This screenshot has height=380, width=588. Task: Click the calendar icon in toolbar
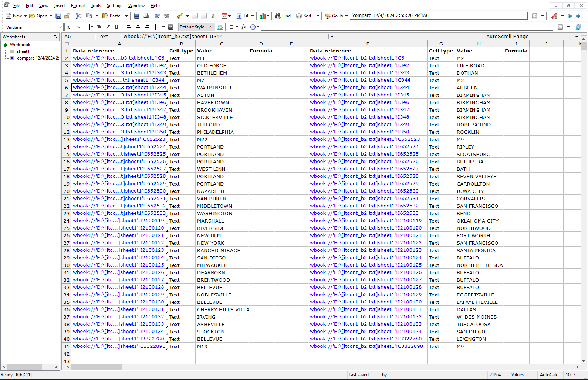tap(224, 16)
